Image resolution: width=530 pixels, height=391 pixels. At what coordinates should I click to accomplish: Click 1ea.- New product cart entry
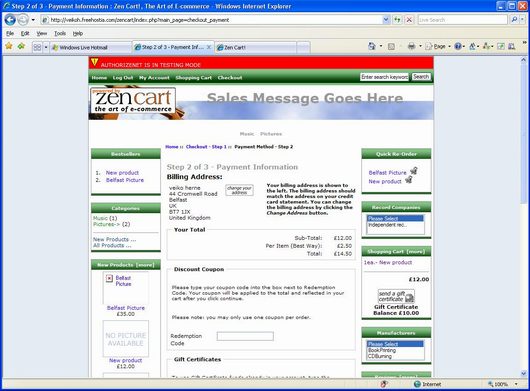coord(388,262)
